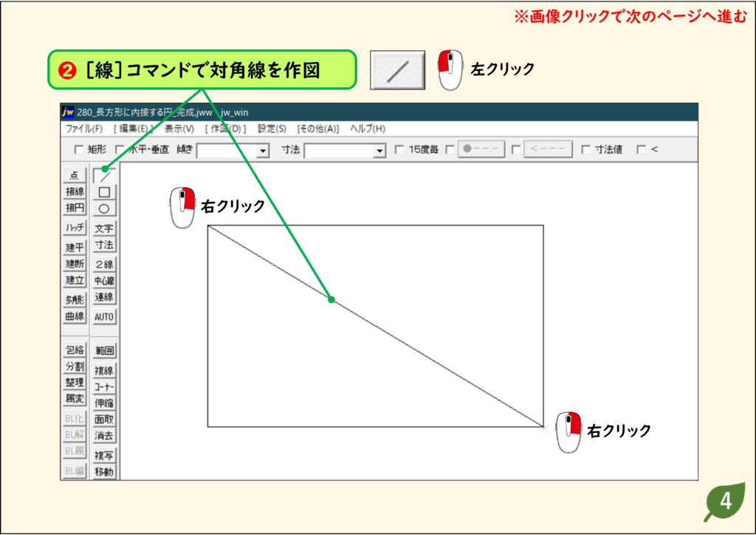Click the BL編 block edit button
The height and width of the screenshot is (535, 756).
coord(75,471)
